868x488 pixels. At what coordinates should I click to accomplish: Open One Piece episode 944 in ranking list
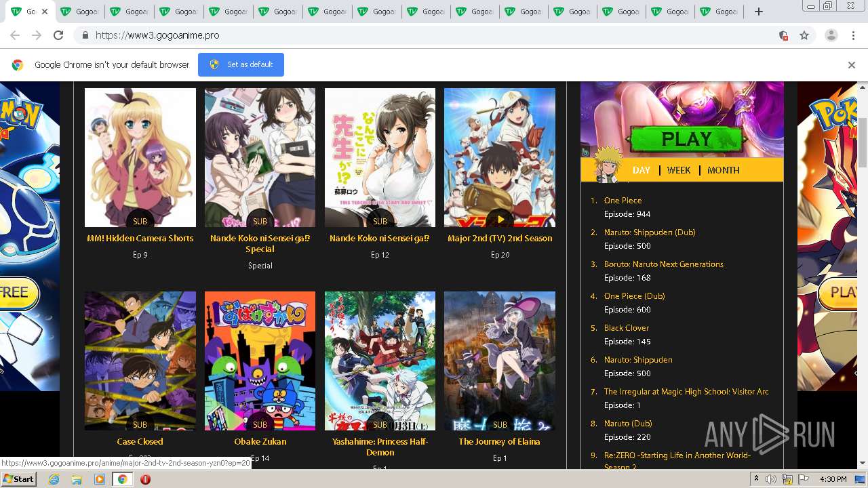pyautogui.click(x=623, y=201)
